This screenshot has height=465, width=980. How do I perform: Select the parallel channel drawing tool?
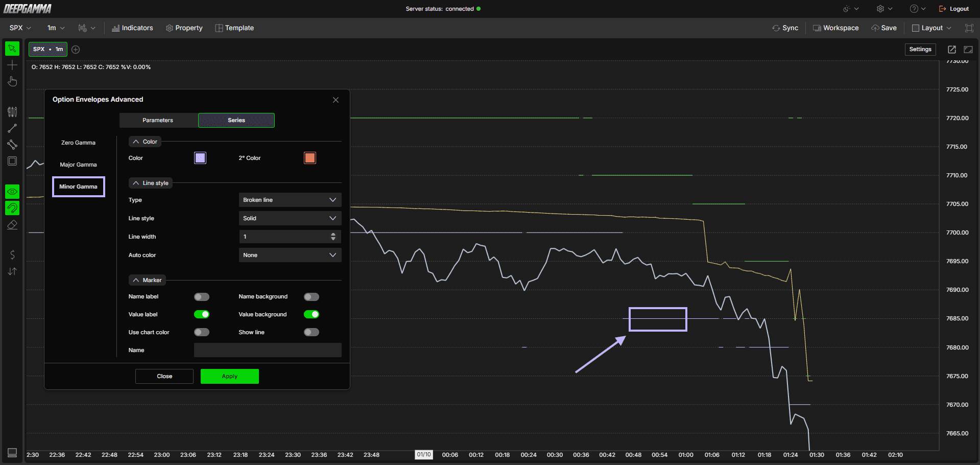[x=12, y=145]
